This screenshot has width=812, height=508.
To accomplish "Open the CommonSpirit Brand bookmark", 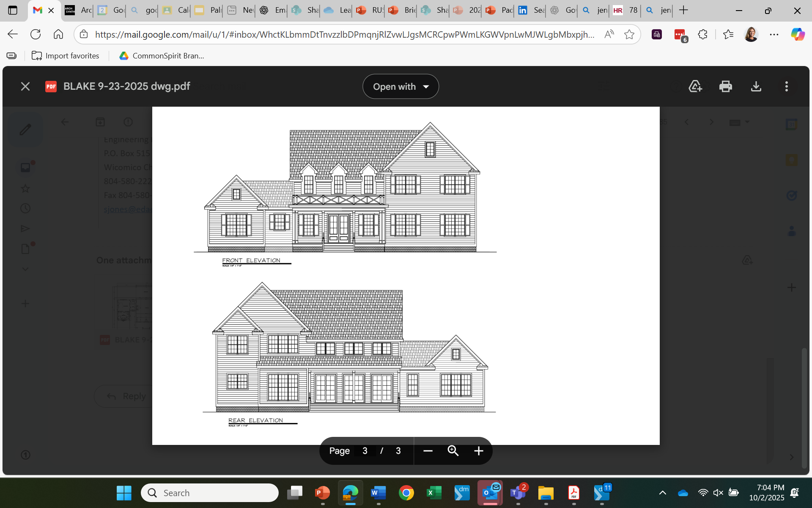I will click(162, 55).
